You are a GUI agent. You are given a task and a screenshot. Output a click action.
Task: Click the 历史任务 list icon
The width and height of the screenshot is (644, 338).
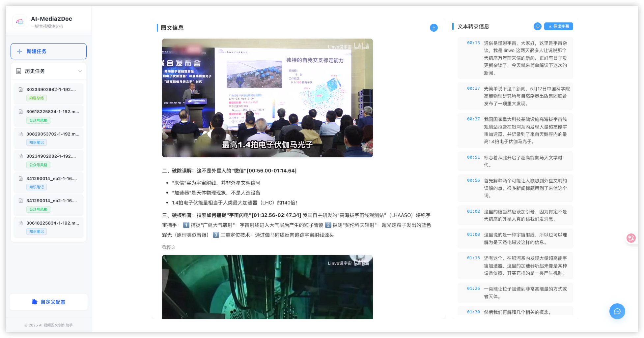(19, 71)
